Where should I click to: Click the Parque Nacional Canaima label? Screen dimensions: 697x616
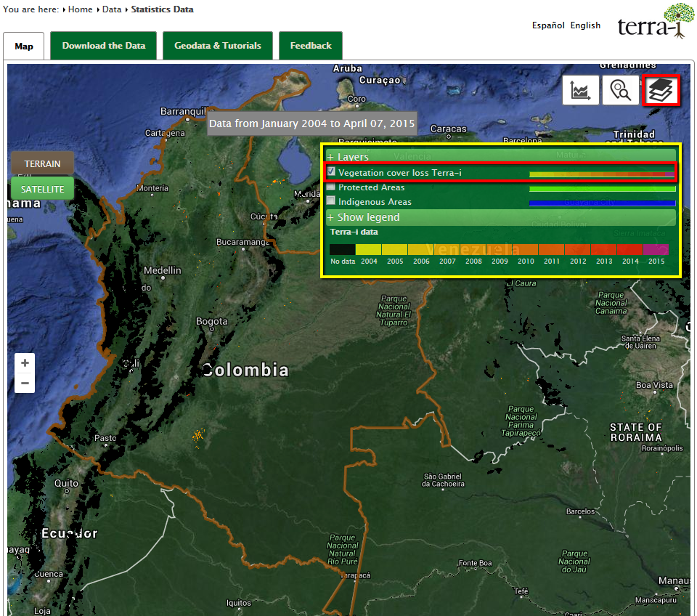pos(611,303)
